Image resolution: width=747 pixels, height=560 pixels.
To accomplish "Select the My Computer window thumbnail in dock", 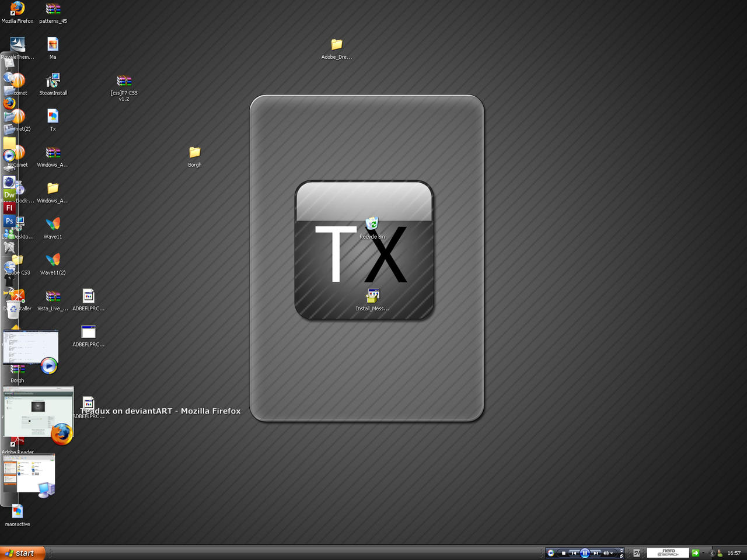I will (29, 473).
